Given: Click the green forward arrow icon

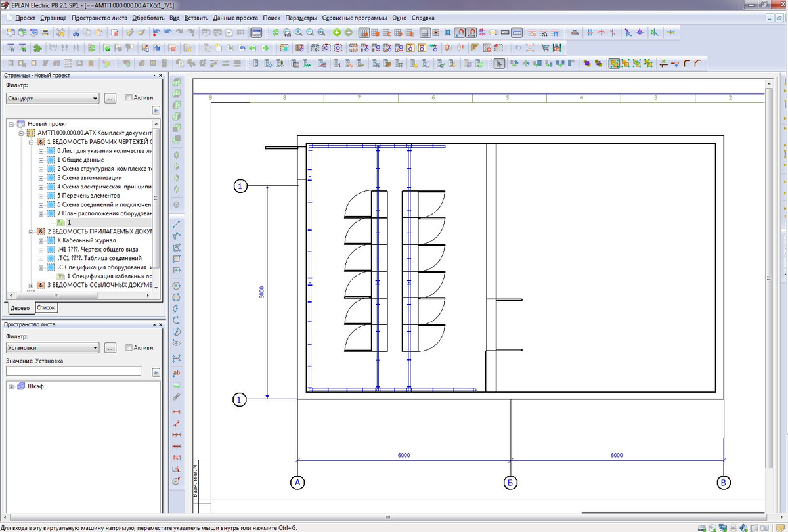Looking at the screenshot, I should coord(348,32).
